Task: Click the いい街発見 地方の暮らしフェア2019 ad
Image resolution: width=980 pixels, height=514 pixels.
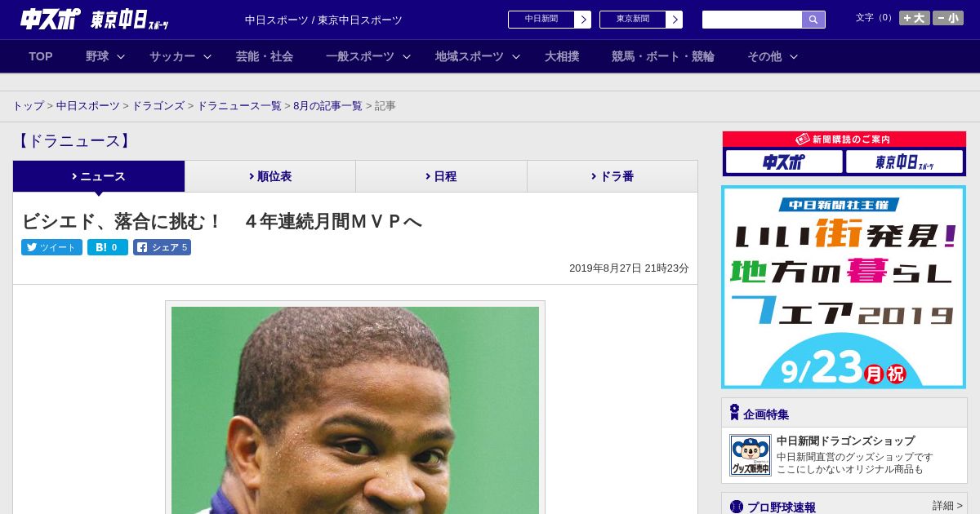Action: [x=844, y=287]
